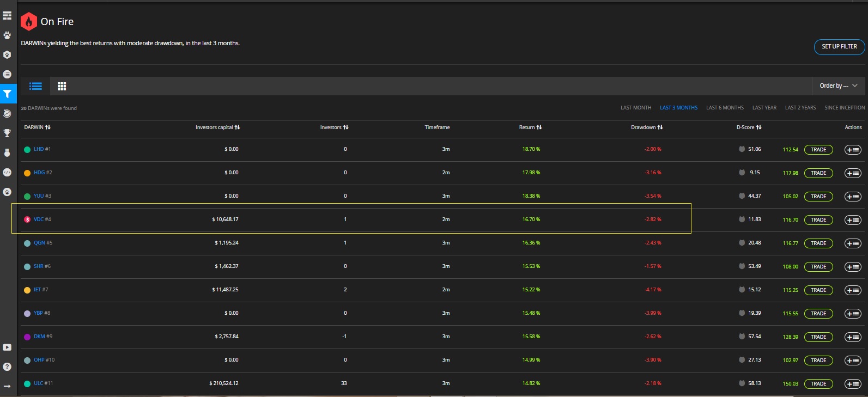This screenshot has height=397, width=868.
Task: Select the LAST 6 MONTHS period tab
Action: pos(725,108)
